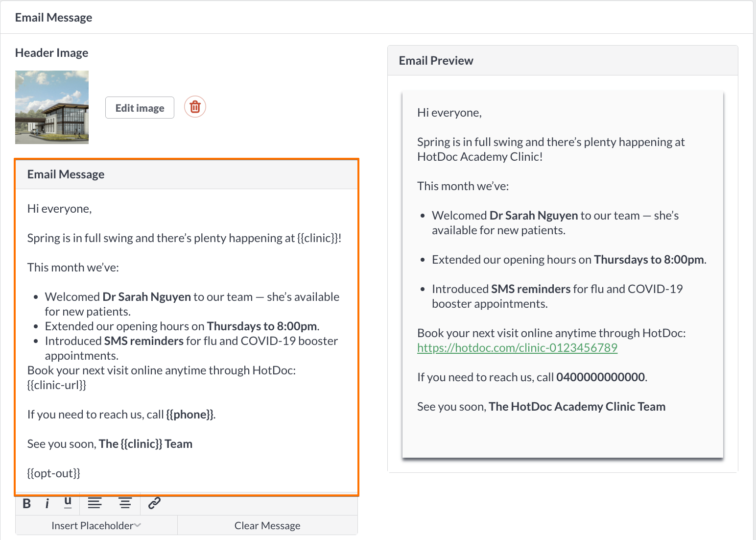Toggle italic text formatting
Image resolution: width=756 pixels, height=540 pixels.
click(47, 503)
